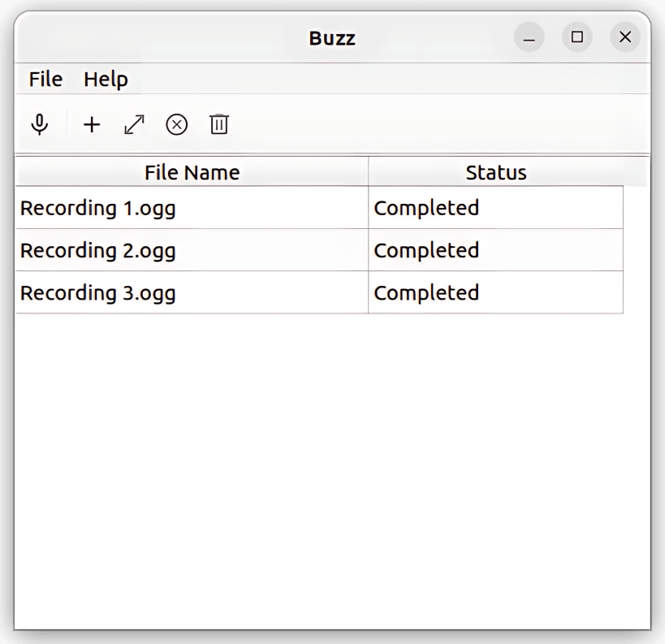Screen dimensions: 665x644
Task: Open the transcript viewer with the expand-arrow icon
Action: pos(133,124)
